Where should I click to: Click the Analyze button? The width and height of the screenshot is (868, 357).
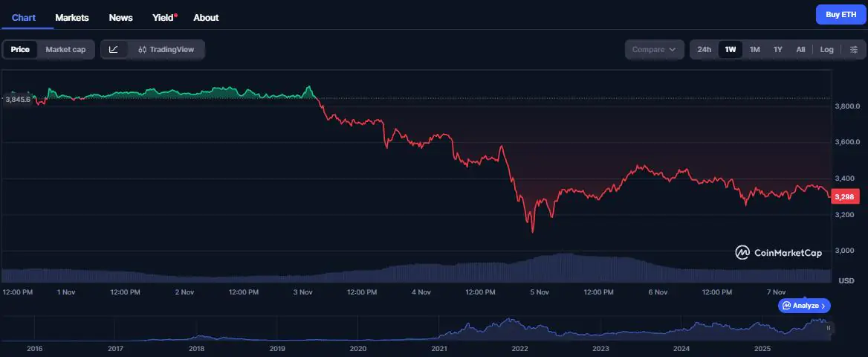coord(804,306)
